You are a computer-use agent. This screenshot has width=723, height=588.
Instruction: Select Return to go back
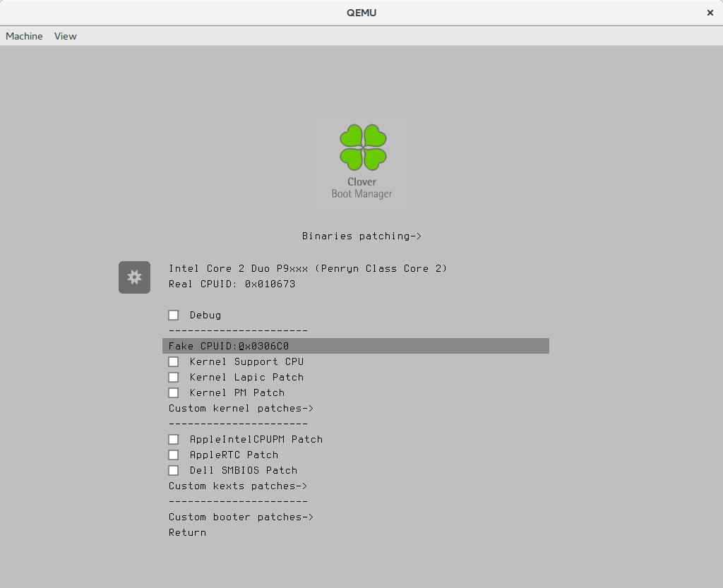(x=187, y=532)
